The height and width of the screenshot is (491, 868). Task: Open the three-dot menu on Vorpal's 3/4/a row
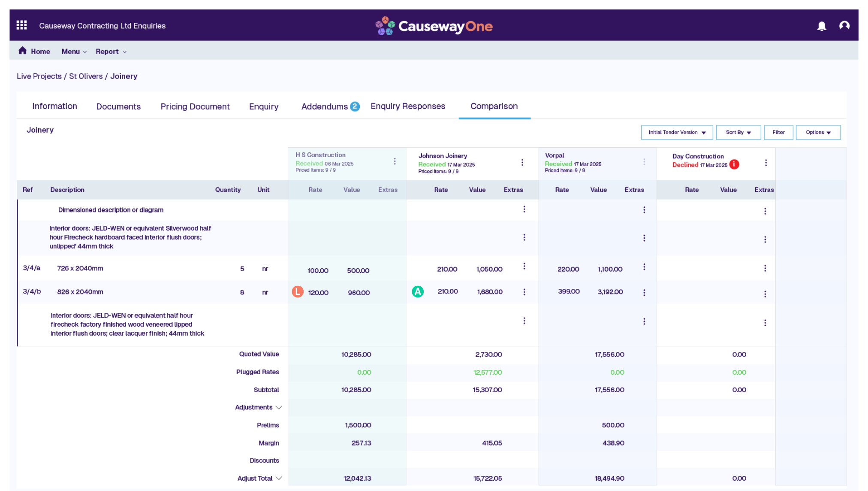pos(644,266)
